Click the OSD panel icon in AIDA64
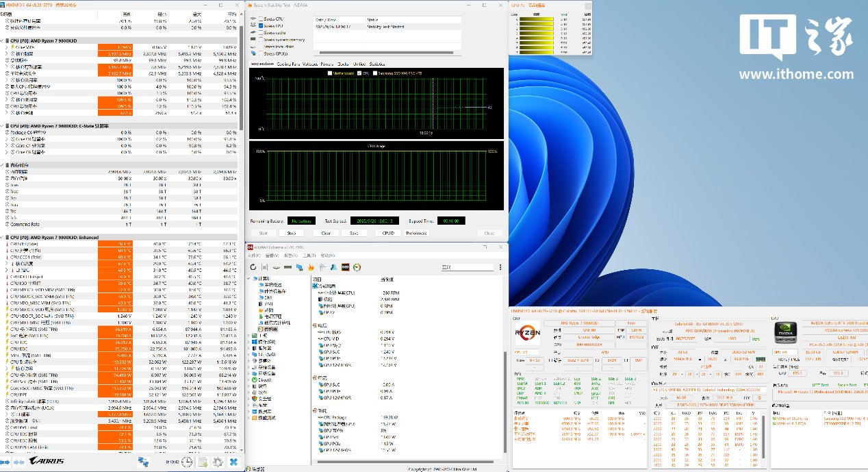This screenshot has width=868, height=472. 345,267
